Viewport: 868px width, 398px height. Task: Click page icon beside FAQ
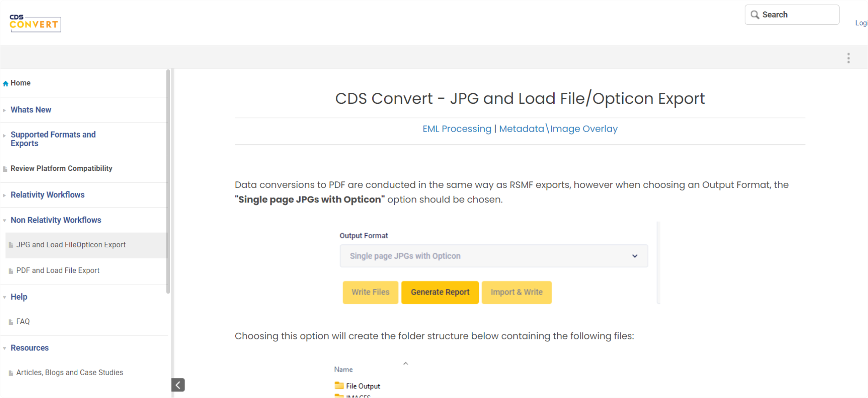click(x=11, y=322)
